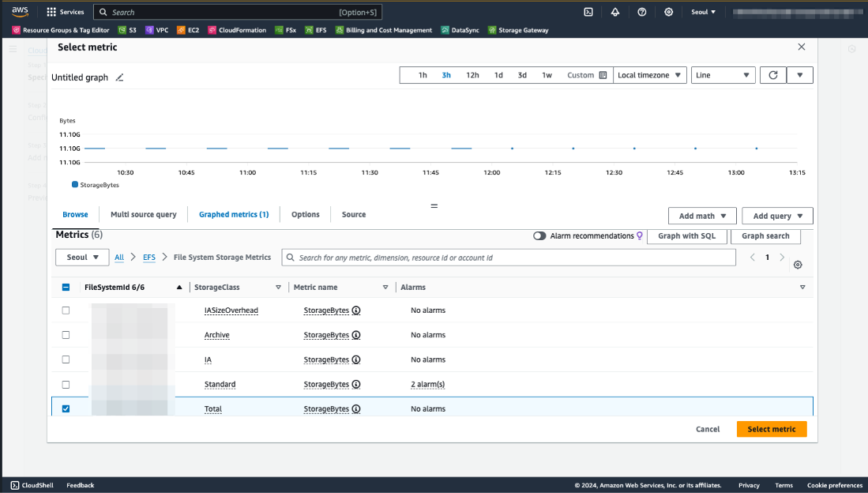
Task: Open the EFS breadcrumb link
Action: click(x=149, y=257)
